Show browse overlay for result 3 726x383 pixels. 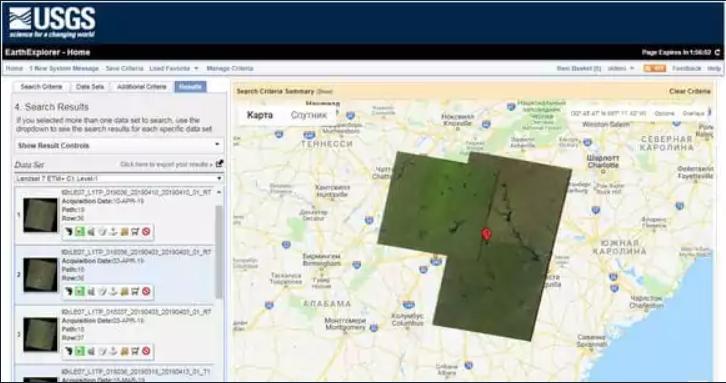pyautogui.click(x=80, y=351)
